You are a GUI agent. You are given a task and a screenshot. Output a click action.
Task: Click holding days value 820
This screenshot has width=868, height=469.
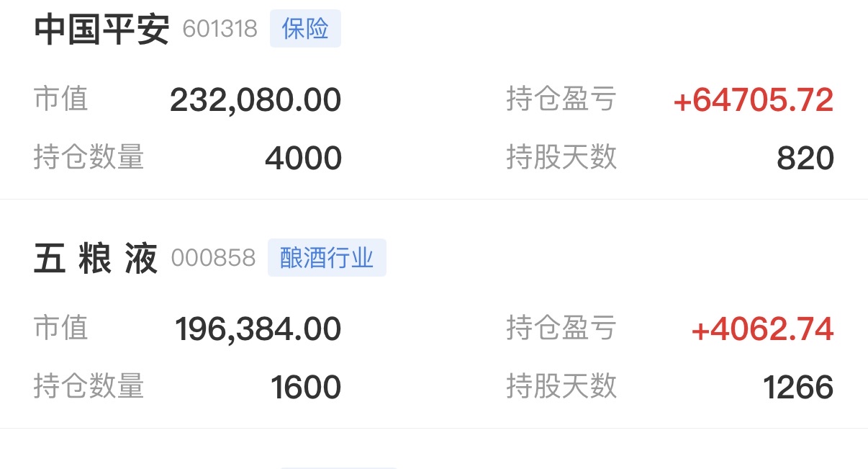coord(805,158)
